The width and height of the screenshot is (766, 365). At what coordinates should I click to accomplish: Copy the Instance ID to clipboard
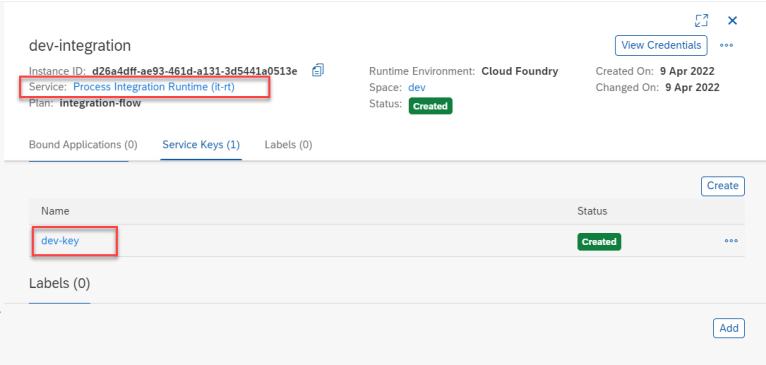click(318, 70)
